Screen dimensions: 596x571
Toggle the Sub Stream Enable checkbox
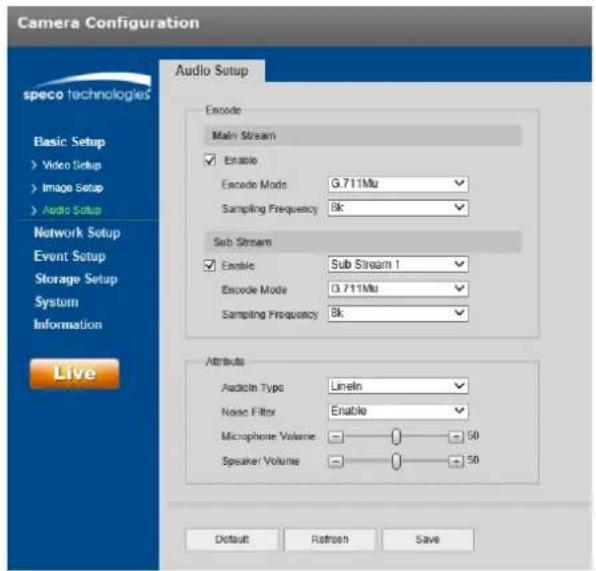[210, 265]
